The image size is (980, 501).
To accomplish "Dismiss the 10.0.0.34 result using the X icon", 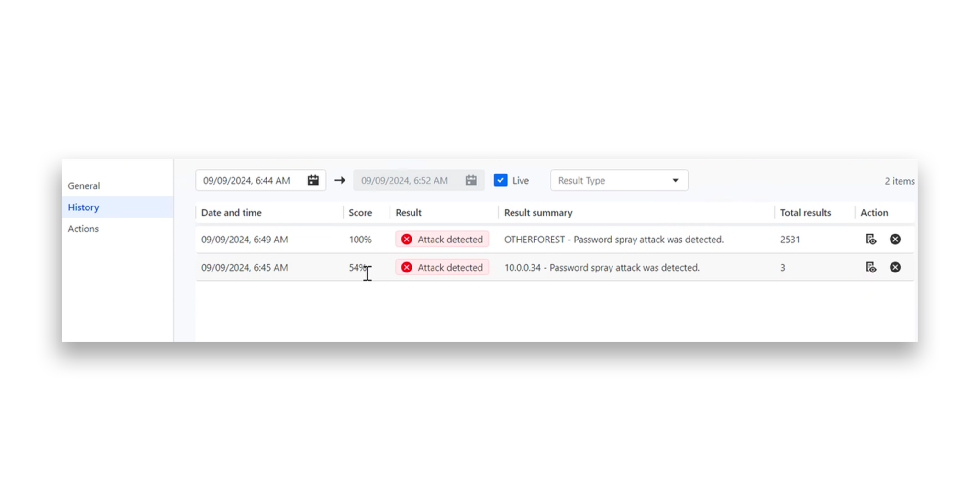I will tap(895, 267).
